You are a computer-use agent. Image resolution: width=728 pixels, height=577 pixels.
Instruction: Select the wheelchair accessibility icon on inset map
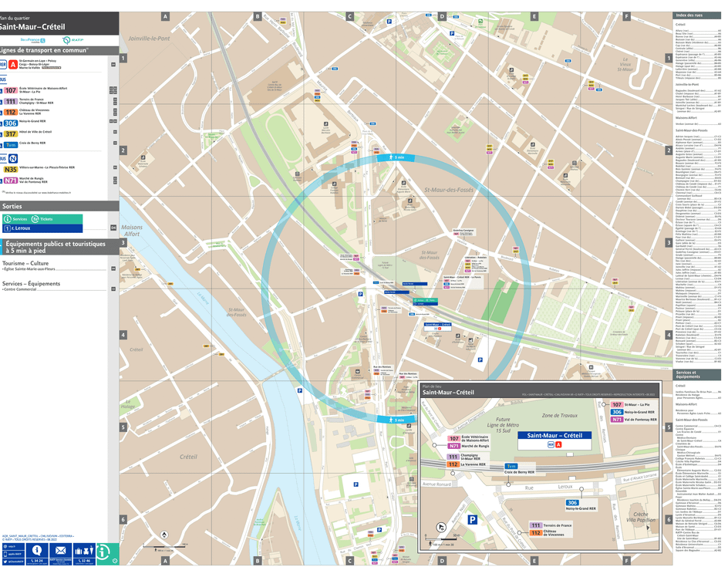[x=440, y=526]
